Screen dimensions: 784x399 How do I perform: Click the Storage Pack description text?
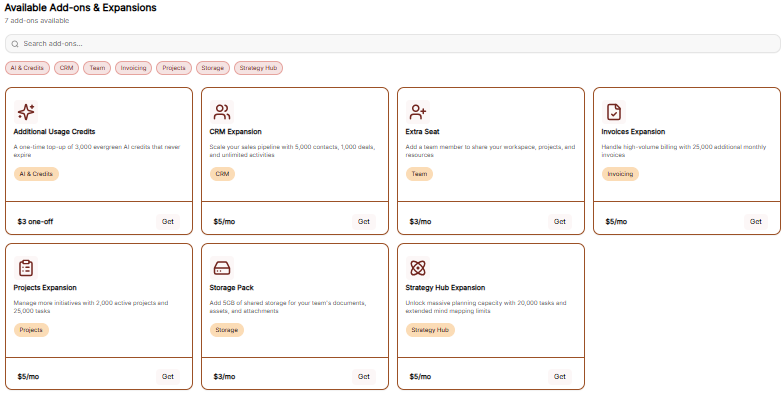tap(288, 307)
